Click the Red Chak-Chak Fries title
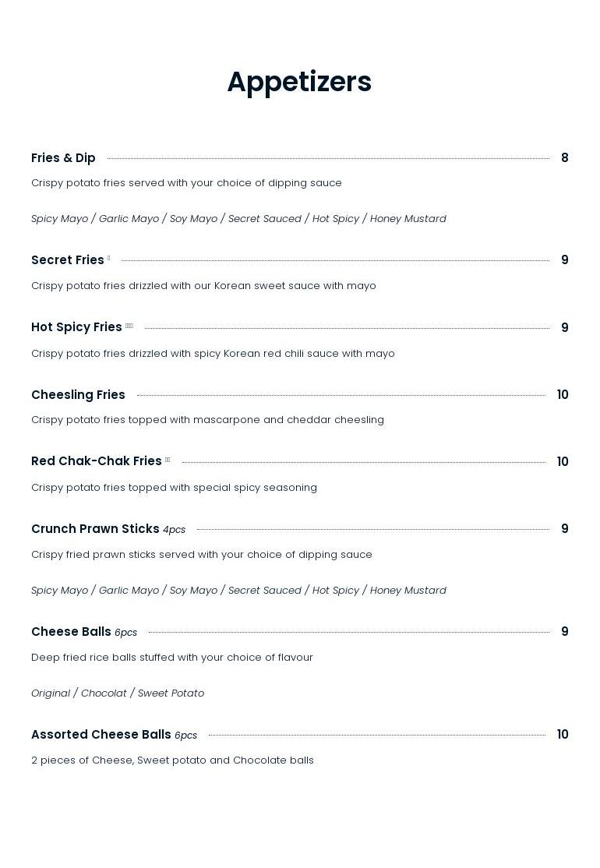 [x=97, y=461]
